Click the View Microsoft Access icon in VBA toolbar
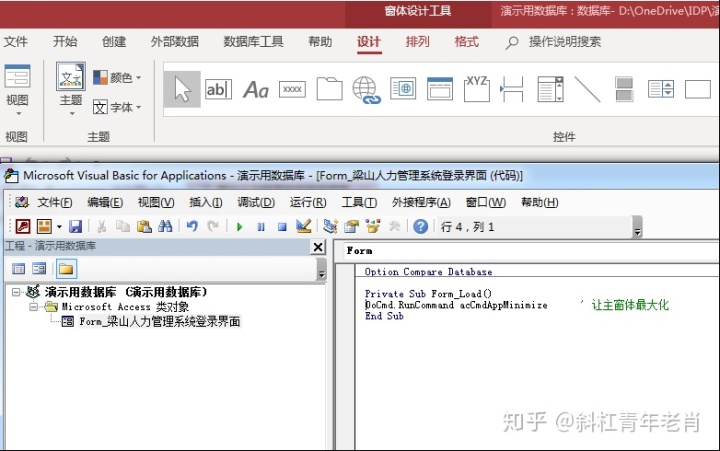 click(22, 226)
